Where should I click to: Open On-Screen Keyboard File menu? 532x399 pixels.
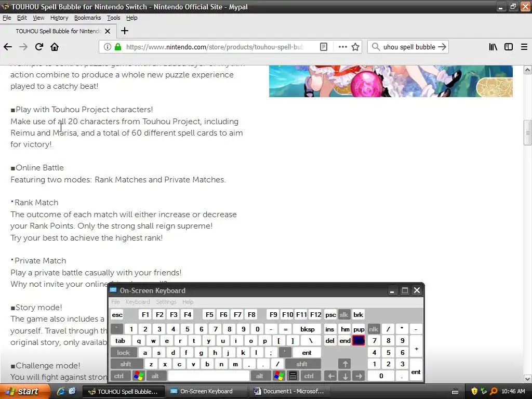[115, 302]
